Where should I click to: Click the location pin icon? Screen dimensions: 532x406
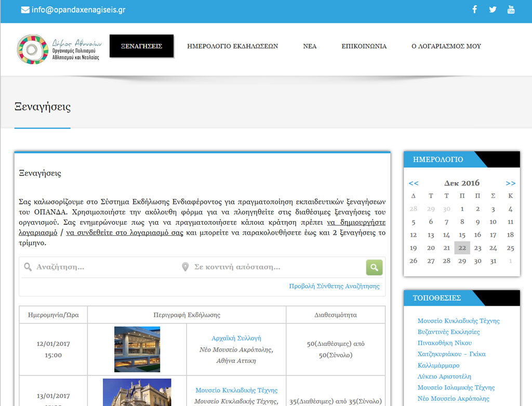point(185,267)
